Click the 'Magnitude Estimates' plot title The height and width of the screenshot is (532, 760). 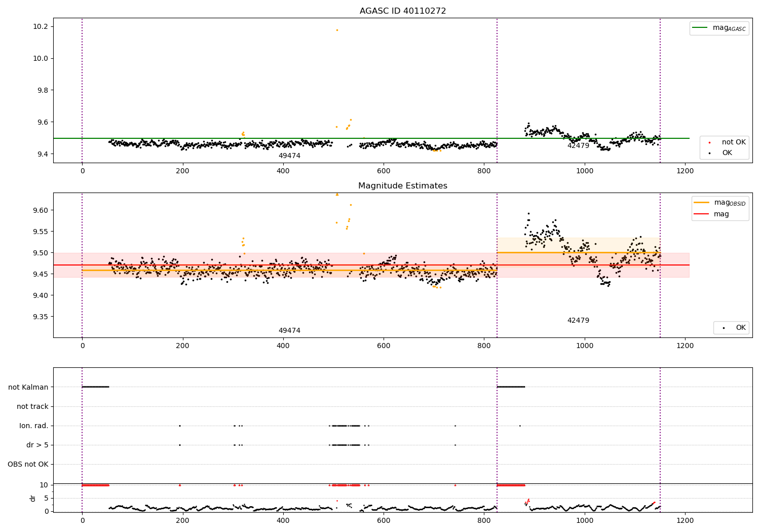pyautogui.click(x=403, y=186)
